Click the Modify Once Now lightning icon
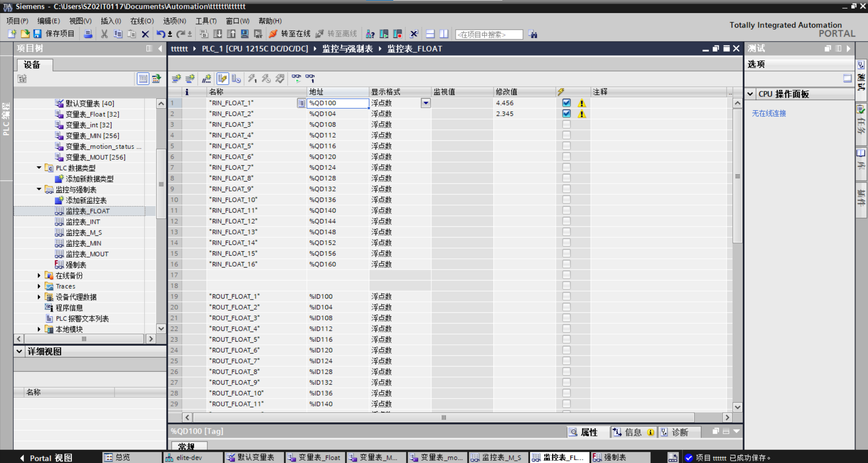The width and height of the screenshot is (868, 463). [252, 79]
